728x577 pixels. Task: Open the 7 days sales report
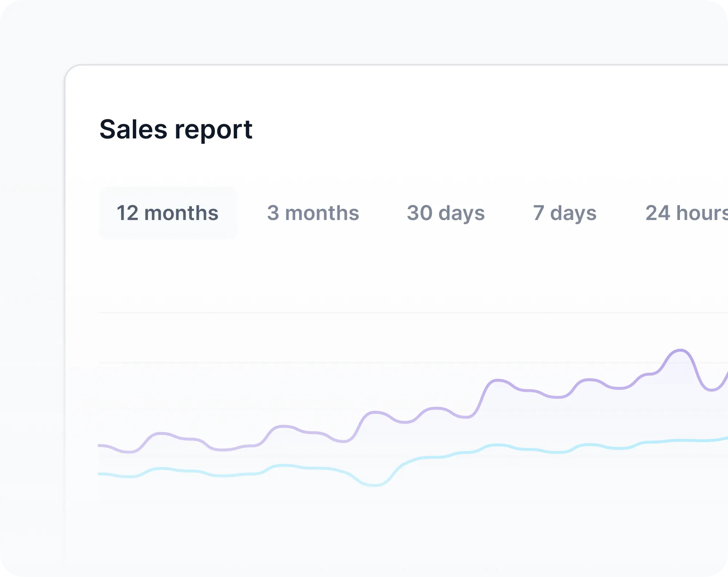click(564, 213)
